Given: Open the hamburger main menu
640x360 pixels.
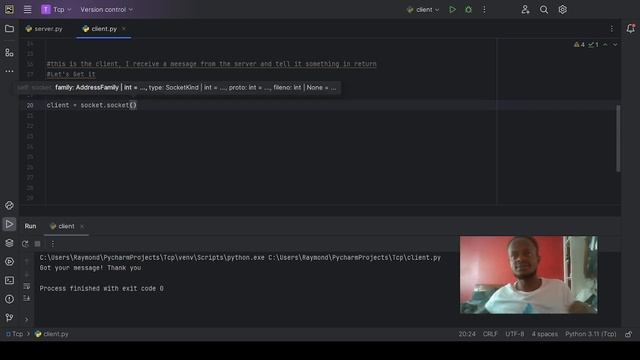Looking at the screenshot, I should (27, 9).
